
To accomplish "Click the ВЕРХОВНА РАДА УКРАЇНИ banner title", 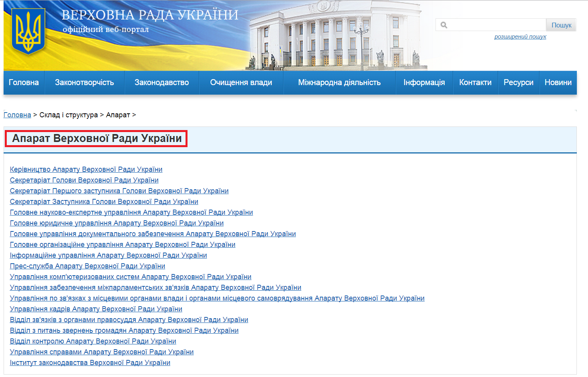I will 150,15.
